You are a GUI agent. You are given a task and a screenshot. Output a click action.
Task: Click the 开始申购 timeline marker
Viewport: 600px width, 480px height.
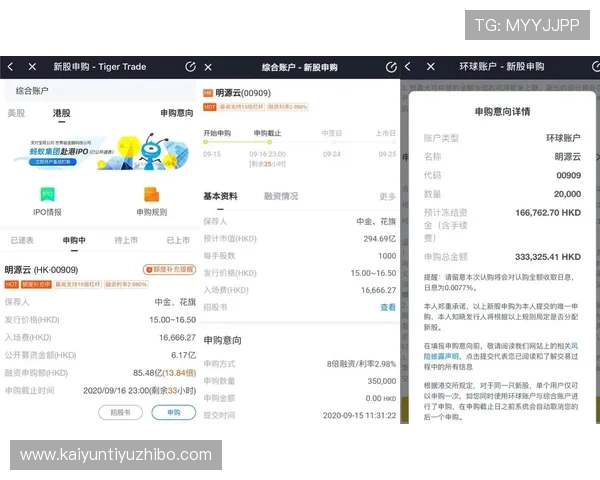(205, 142)
